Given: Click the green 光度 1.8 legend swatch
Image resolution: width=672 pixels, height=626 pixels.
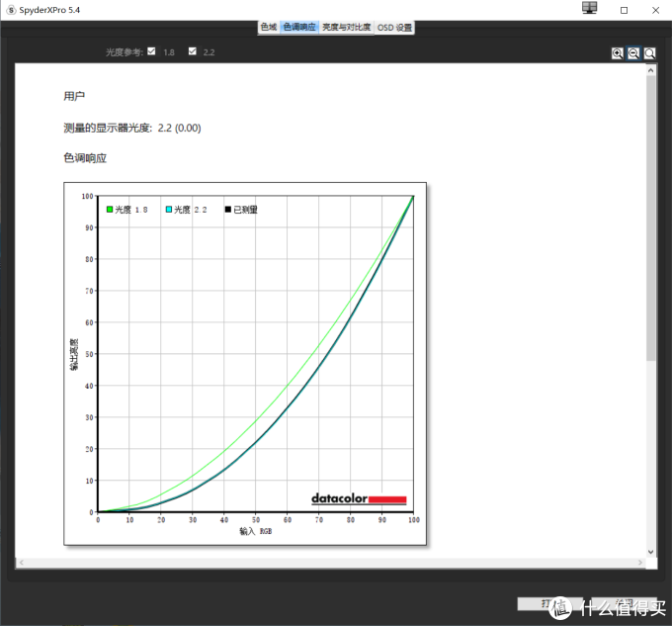Looking at the screenshot, I should point(110,210).
